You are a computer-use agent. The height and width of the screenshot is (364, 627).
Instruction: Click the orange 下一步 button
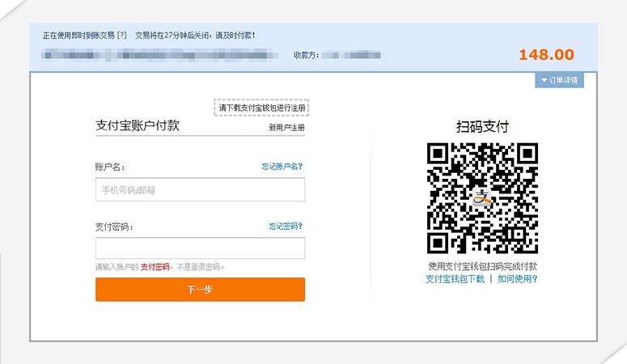pos(200,290)
